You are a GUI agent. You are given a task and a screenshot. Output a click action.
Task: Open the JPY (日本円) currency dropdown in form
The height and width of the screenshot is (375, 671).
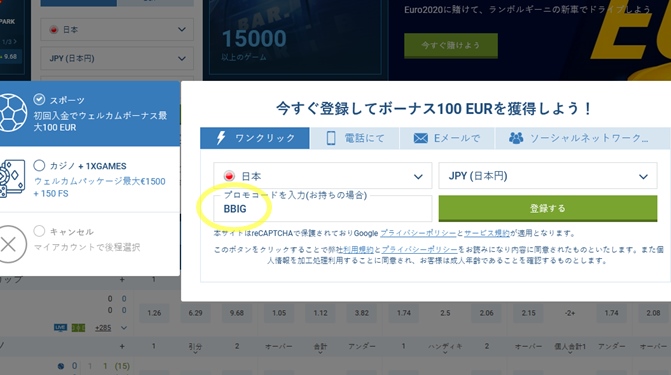(x=548, y=176)
